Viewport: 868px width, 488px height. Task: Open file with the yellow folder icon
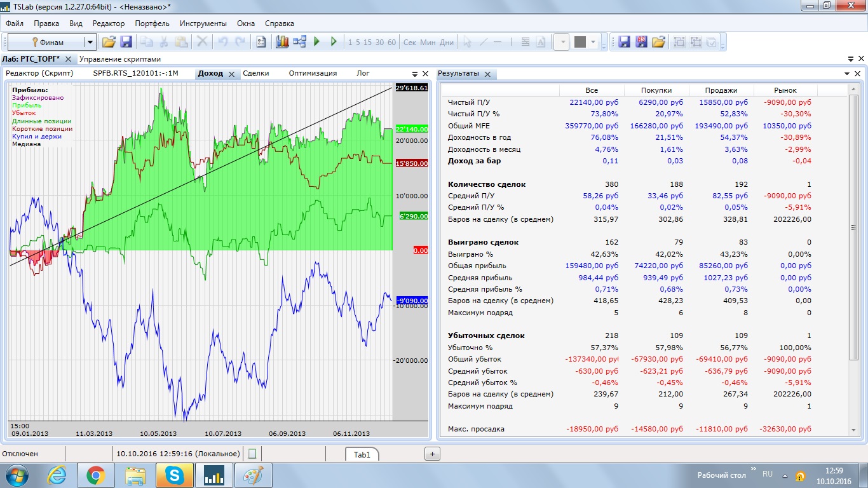pos(109,42)
